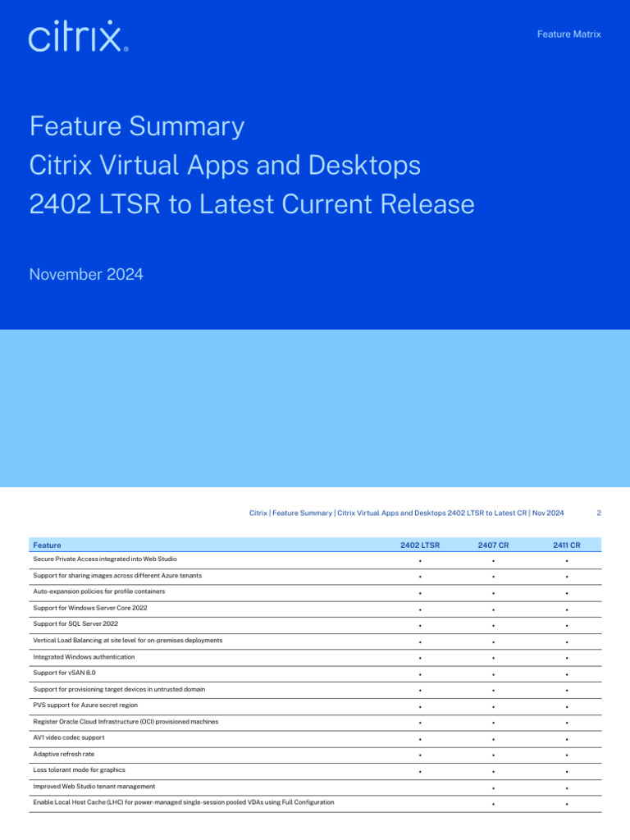Click the 2402 LTSR dot for AV1 video codec
The image size is (630, 840).
pyautogui.click(x=420, y=739)
